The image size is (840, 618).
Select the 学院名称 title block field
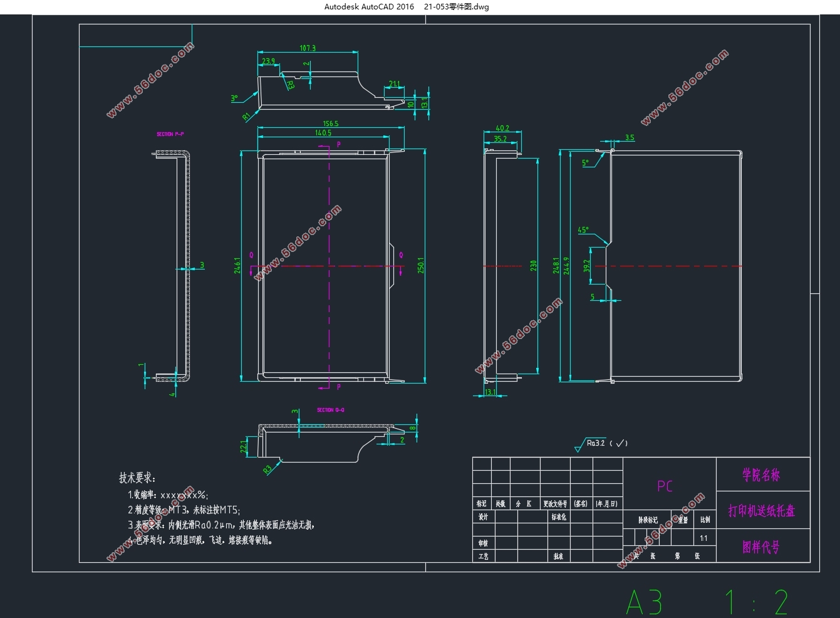click(761, 475)
